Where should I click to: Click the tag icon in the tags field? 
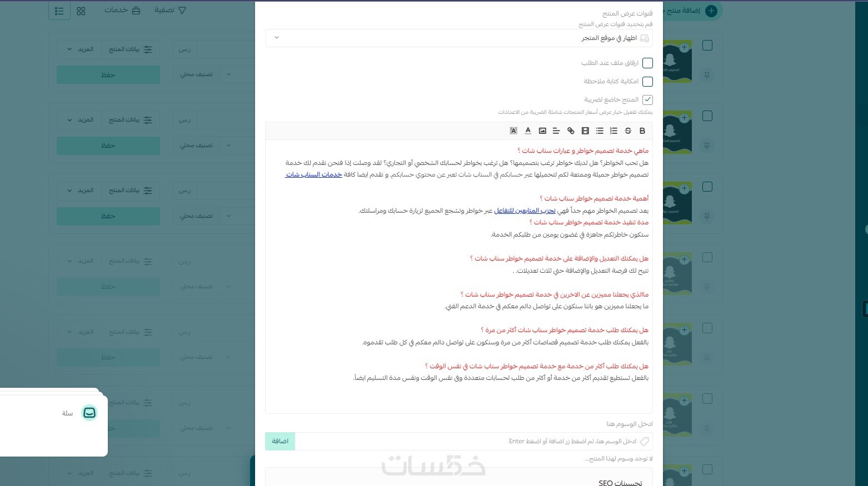645,442
